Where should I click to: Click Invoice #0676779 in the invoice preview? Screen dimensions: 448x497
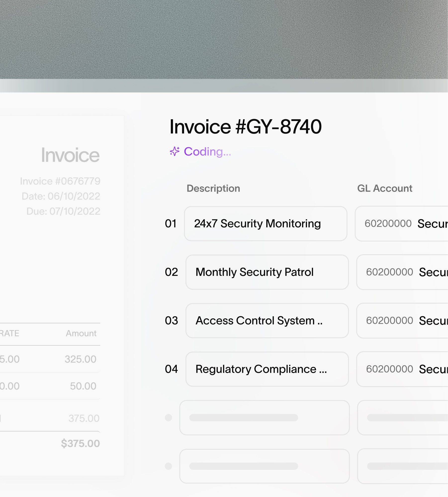(60, 181)
